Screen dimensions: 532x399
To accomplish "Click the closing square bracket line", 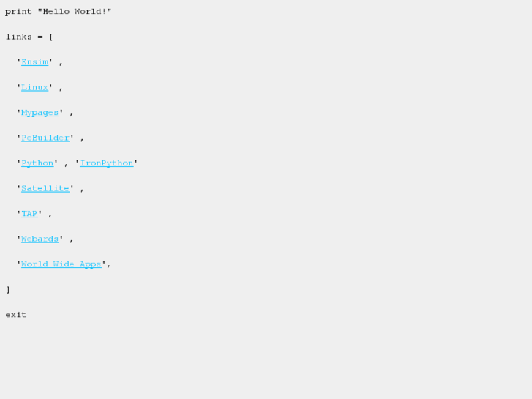I will pos(8,290).
